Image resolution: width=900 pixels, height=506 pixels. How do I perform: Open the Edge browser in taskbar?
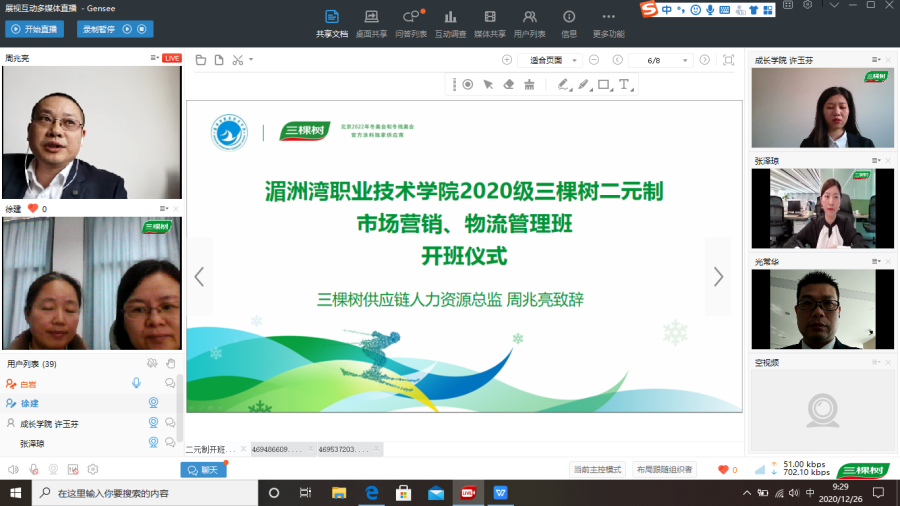point(370,493)
